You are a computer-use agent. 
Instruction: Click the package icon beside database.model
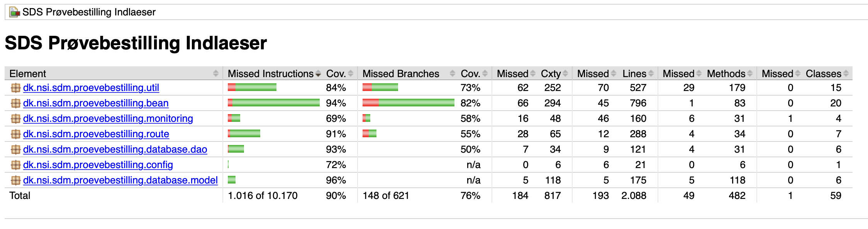(x=15, y=180)
